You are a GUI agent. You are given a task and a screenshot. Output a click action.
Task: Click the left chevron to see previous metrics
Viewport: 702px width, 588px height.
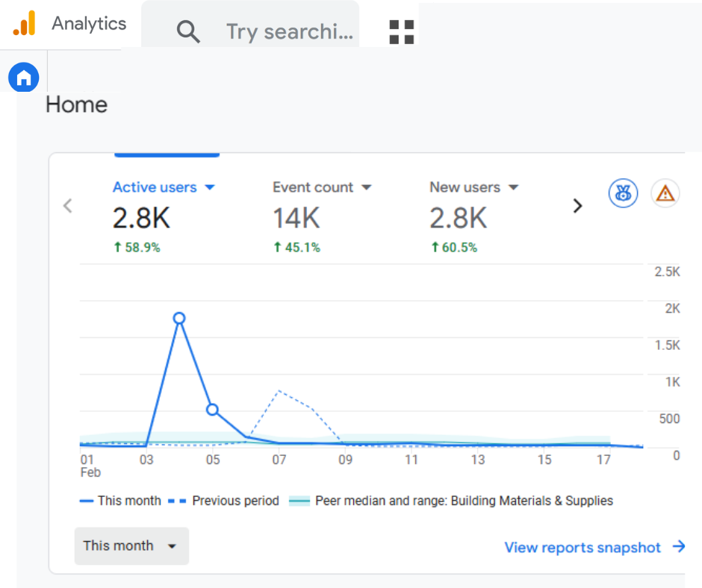[x=67, y=205]
